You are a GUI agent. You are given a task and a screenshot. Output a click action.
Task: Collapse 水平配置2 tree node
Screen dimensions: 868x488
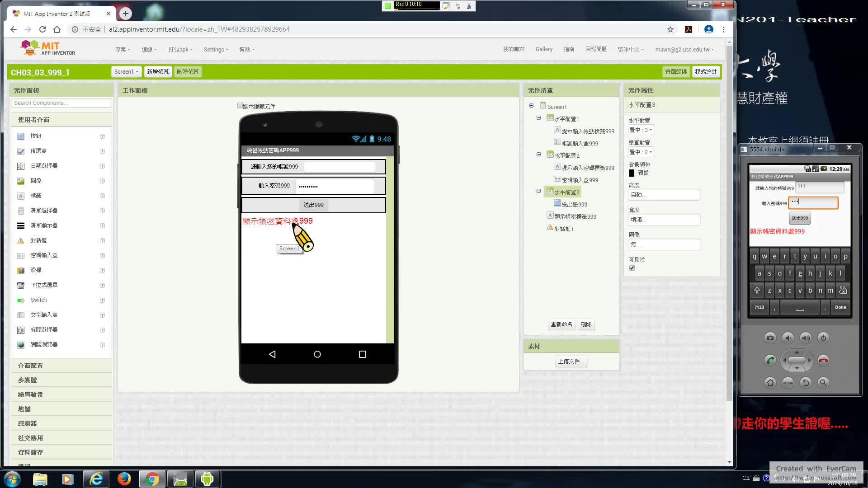pyautogui.click(x=538, y=155)
